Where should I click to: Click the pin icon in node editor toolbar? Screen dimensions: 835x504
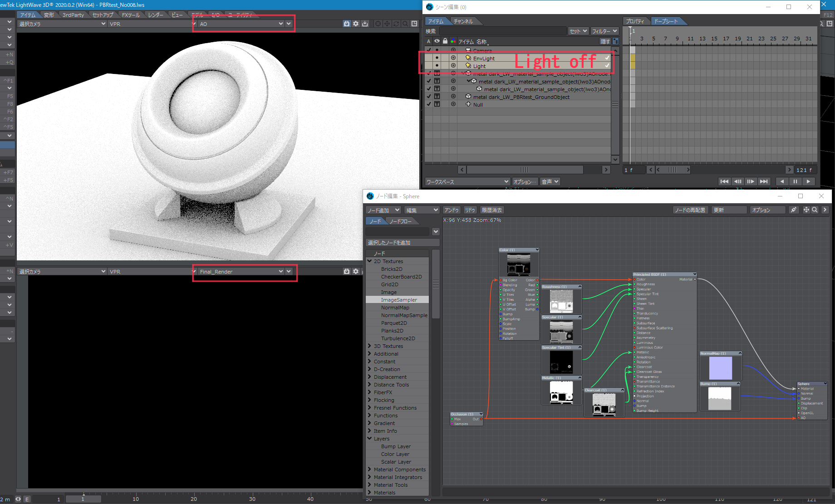[x=793, y=210]
